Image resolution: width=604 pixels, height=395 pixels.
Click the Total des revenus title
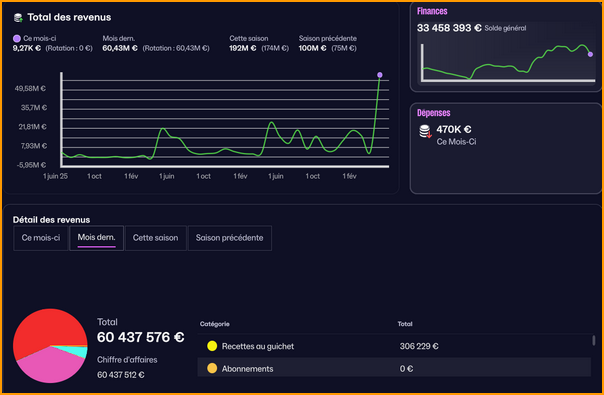(69, 17)
